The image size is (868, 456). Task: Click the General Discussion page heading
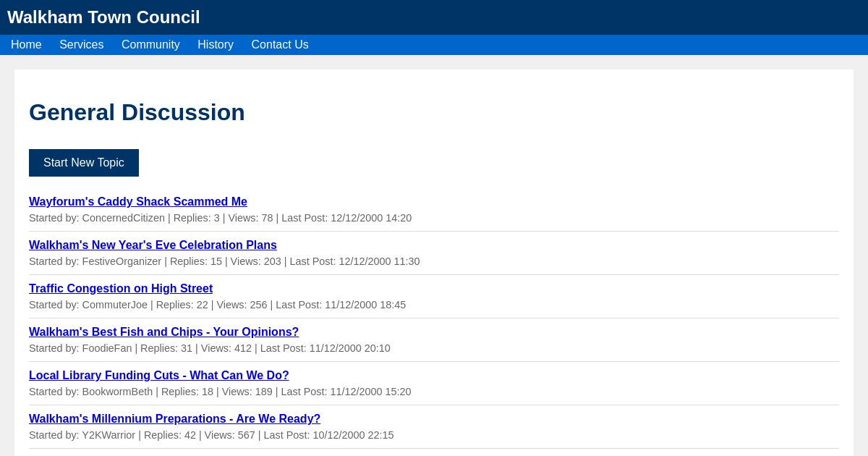137,112
